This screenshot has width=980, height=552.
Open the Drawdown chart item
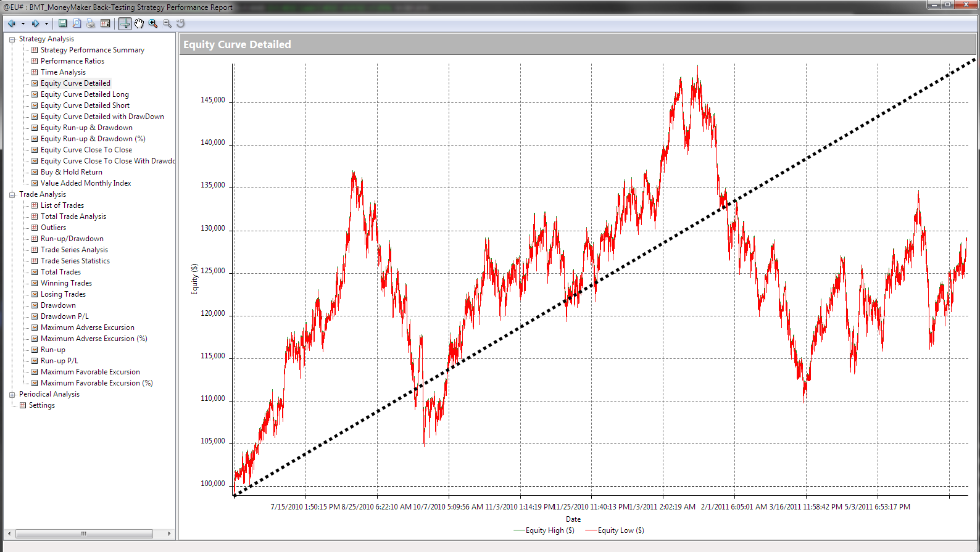coord(58,305)
